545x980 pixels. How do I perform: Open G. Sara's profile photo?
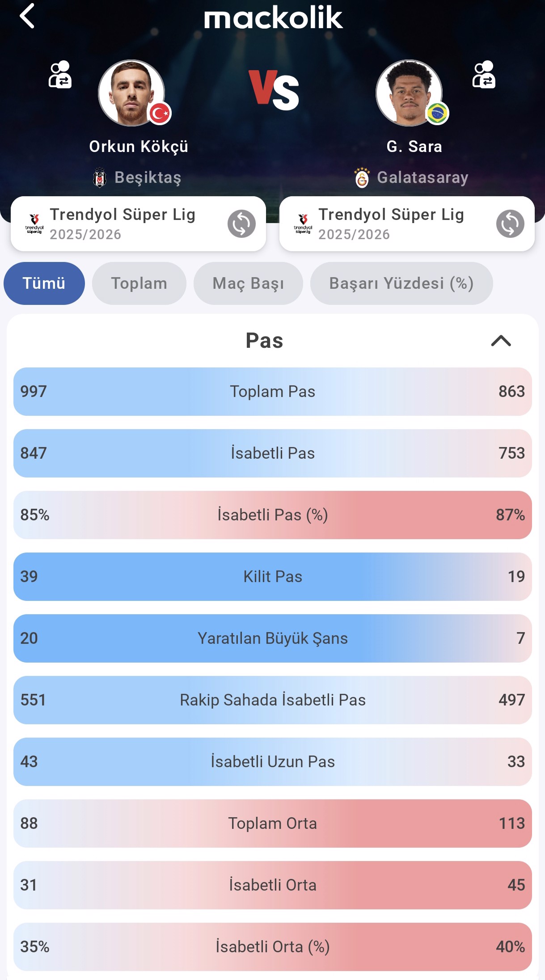(x=409, y=93)
